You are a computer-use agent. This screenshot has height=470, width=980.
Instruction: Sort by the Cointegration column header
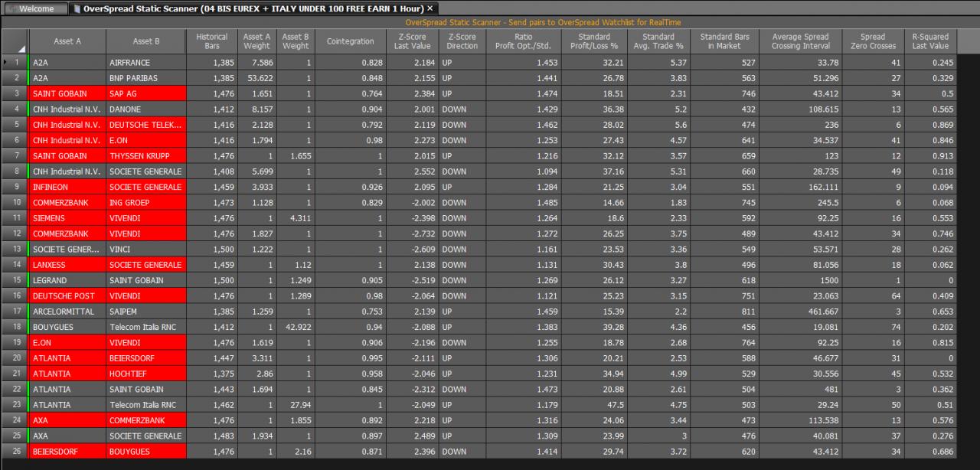350,41
